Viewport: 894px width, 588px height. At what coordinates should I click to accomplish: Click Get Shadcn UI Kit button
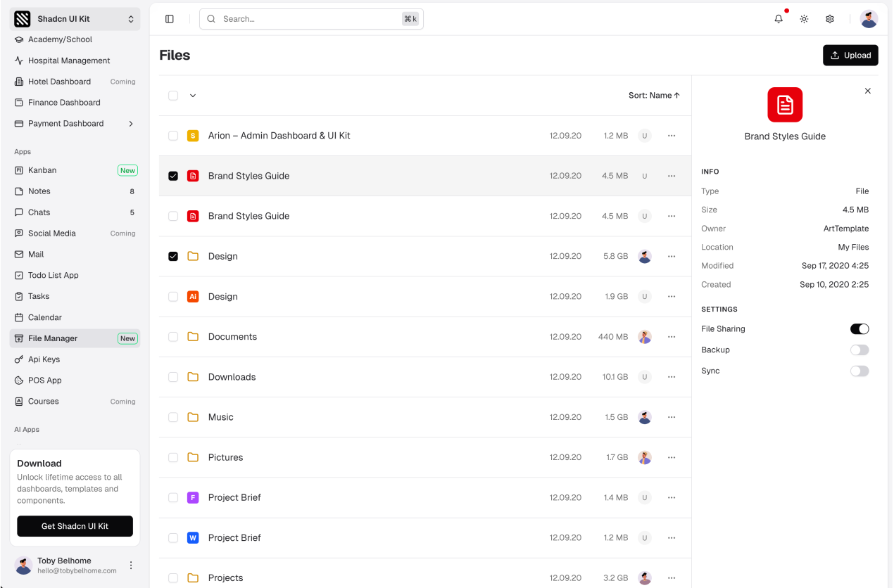(75, 526)
